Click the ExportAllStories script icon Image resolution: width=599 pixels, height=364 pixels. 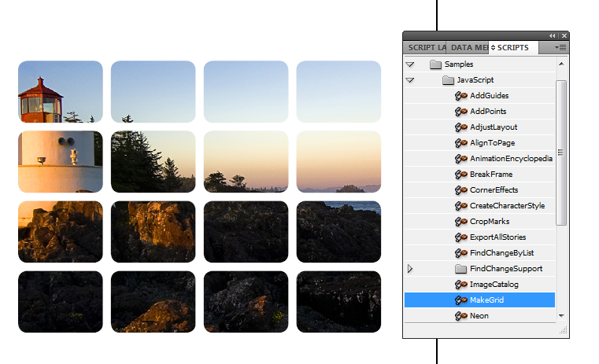point(461,237)
